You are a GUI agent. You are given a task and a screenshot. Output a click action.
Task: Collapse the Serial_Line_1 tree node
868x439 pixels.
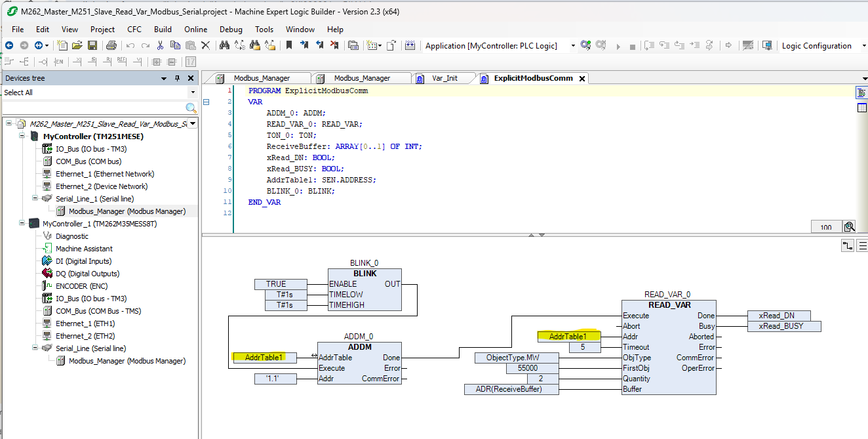tap(35, 199)
